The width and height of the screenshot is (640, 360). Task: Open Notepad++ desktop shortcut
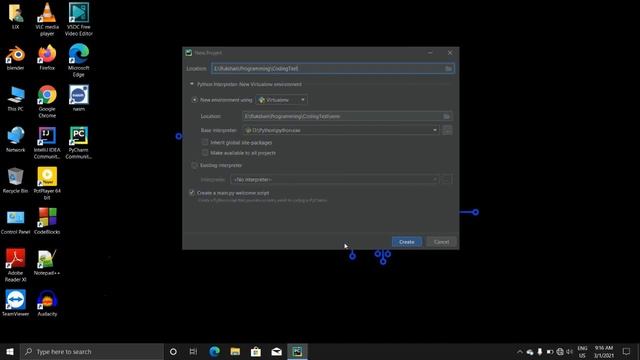[47, 262]
